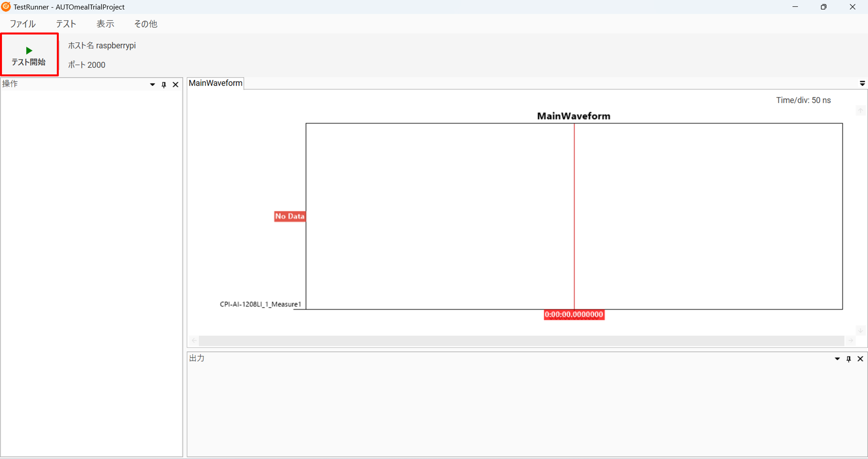Image resolution: width=868 pixels, height=459 pixels.
Task: Click the red 0:00:00.0000000 cursor time marker
Action: (x=574, y=314)
